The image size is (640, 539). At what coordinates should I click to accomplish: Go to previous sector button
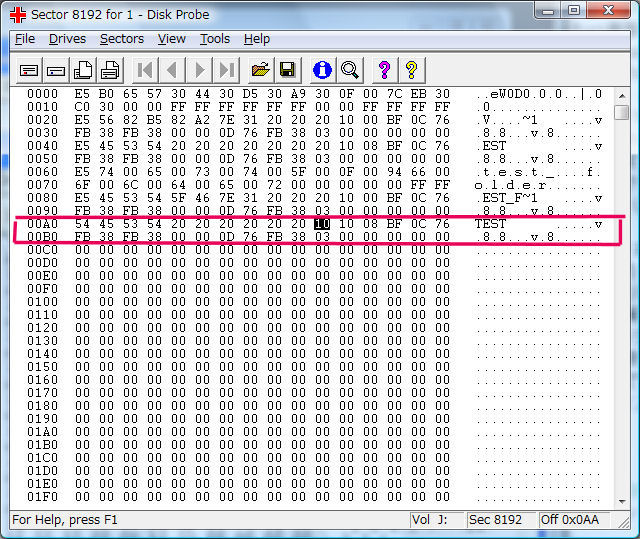tap(172, 70)
